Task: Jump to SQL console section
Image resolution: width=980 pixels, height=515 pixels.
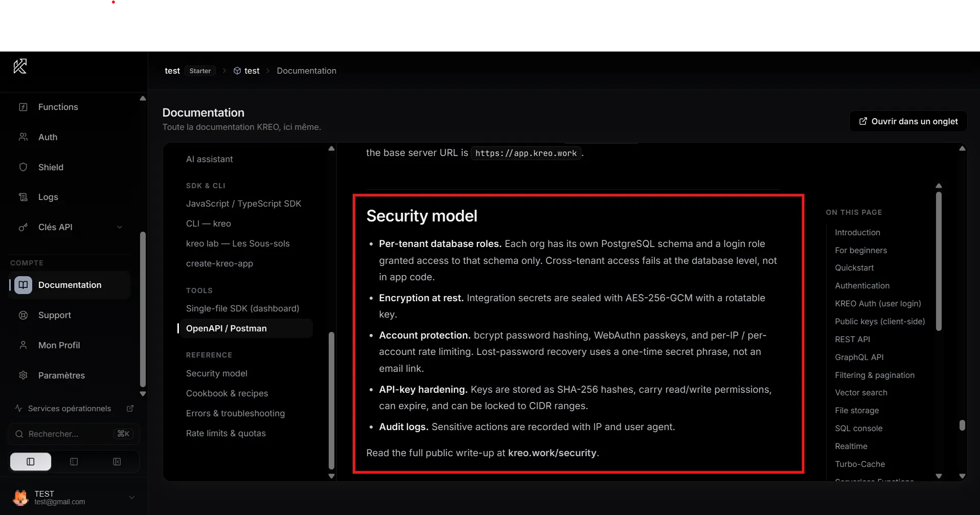Action: pos(858,429)
